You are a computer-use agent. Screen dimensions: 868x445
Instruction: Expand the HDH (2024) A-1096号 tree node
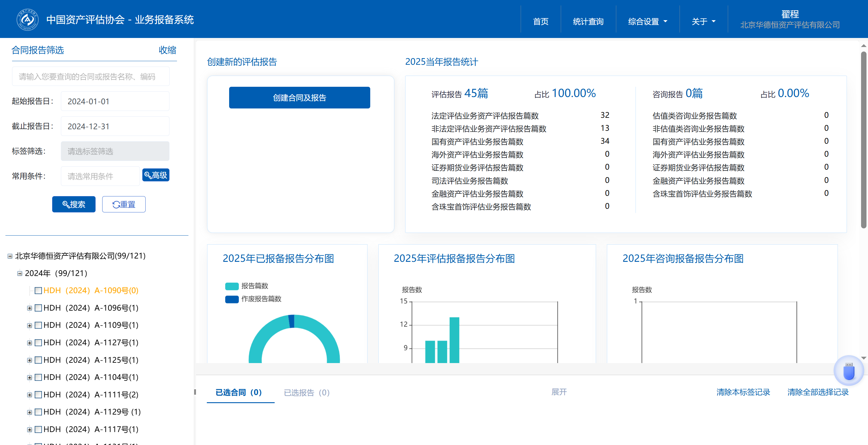pos(30,308)
